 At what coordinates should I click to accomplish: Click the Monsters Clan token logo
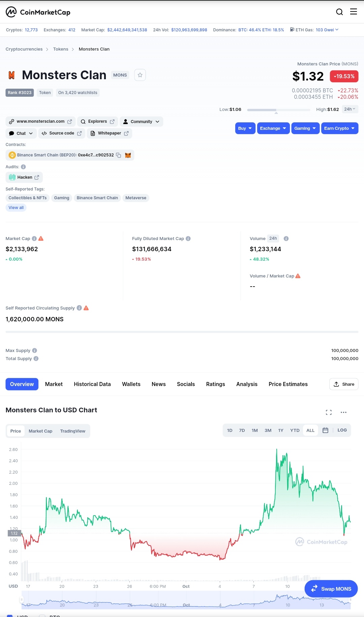(11, 75)
